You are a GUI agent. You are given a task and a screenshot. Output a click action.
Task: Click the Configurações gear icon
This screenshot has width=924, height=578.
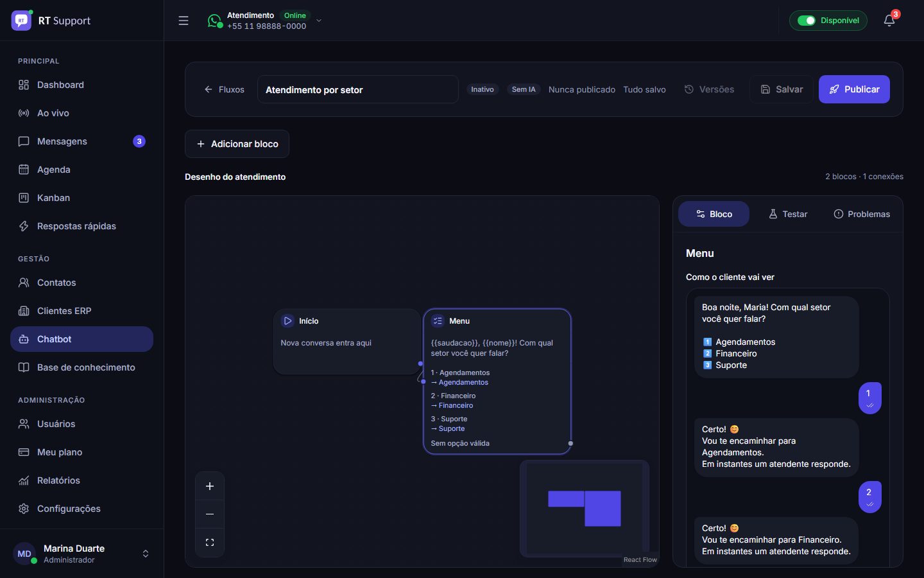pos(24,509)
